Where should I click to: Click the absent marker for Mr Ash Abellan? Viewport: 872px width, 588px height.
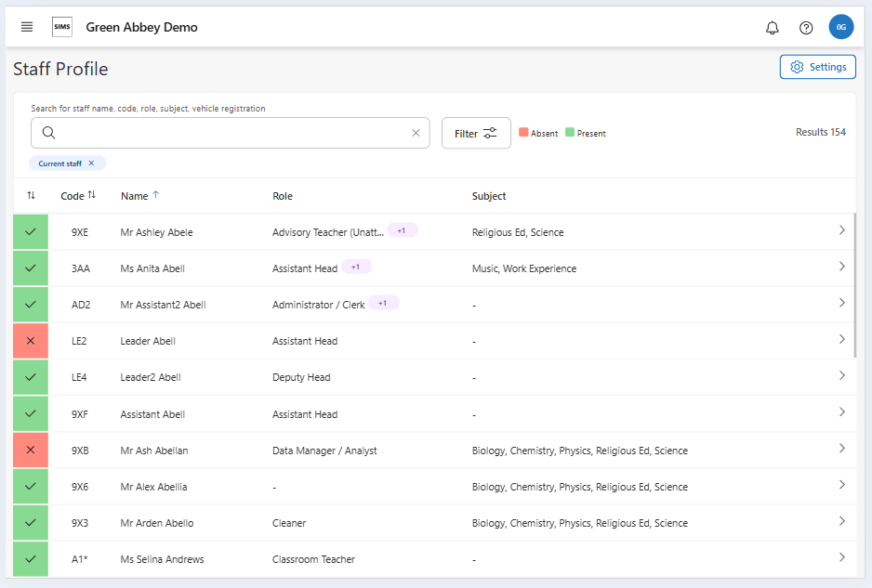click(x=31, y=450)
